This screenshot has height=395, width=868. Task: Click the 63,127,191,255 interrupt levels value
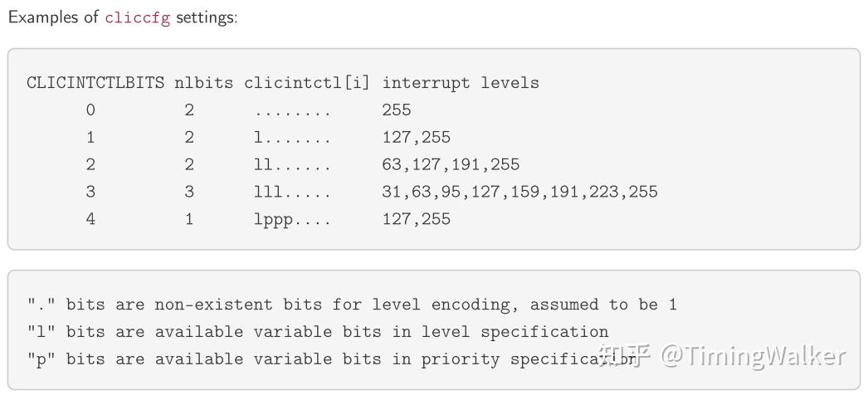click(451, 165)
